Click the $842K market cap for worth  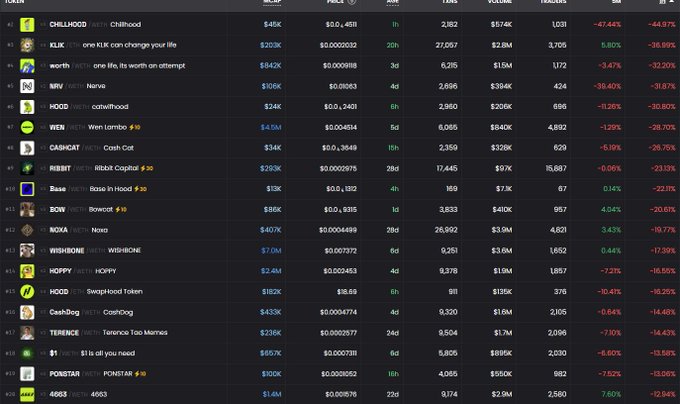(x=271, y=65)
